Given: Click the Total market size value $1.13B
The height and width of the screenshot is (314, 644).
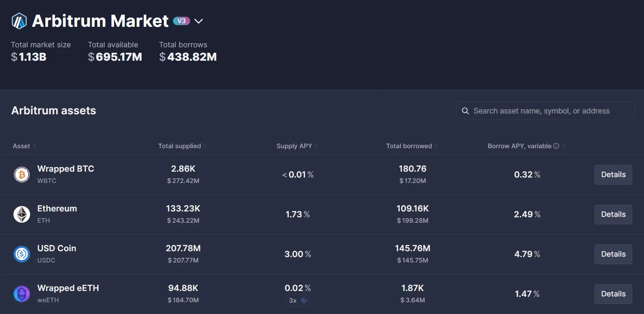Looking at the screenshot, I should click(x=29, y=57).
